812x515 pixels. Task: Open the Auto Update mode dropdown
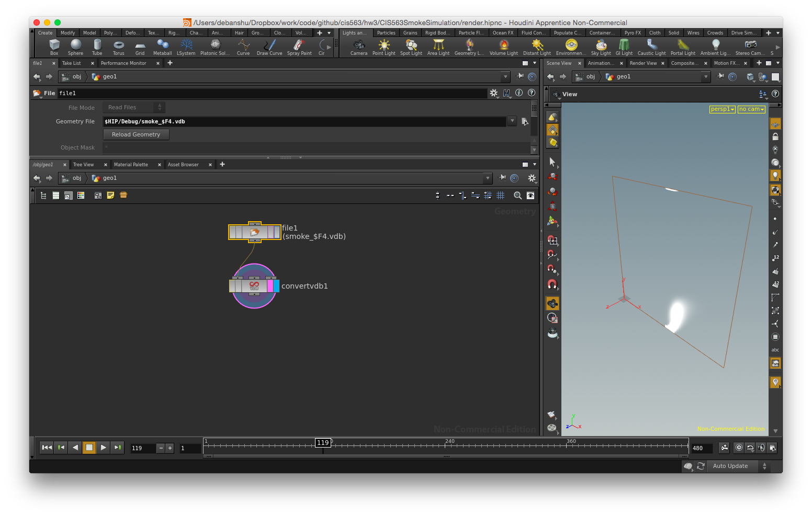[739, 466]
